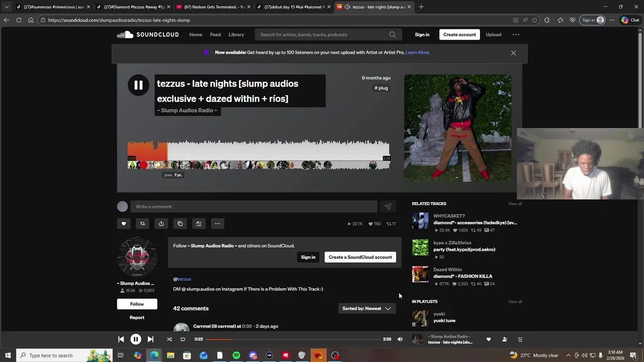Follow the artist from the bottom player bar
Viewport: 644px width, 362px height.
tap(505, 339)
